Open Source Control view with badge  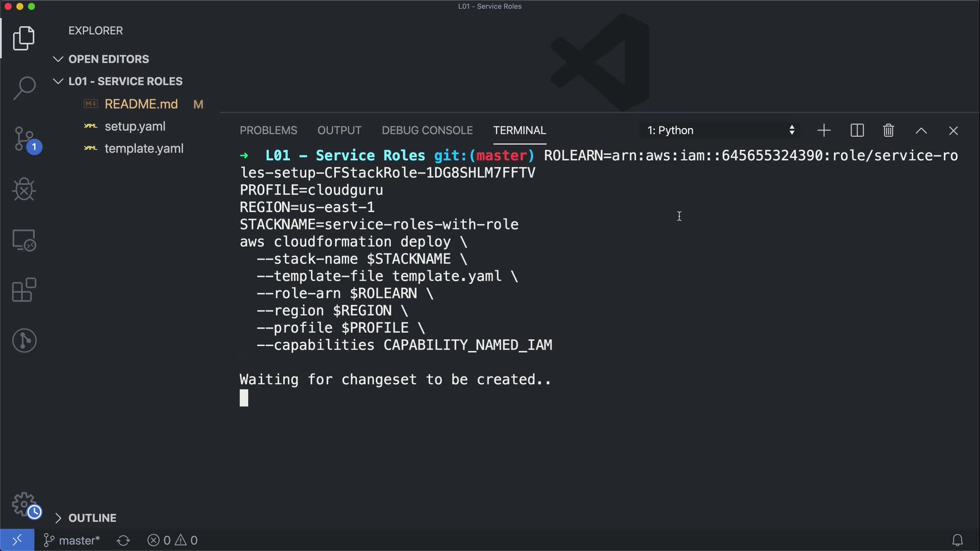pos(24,139)
